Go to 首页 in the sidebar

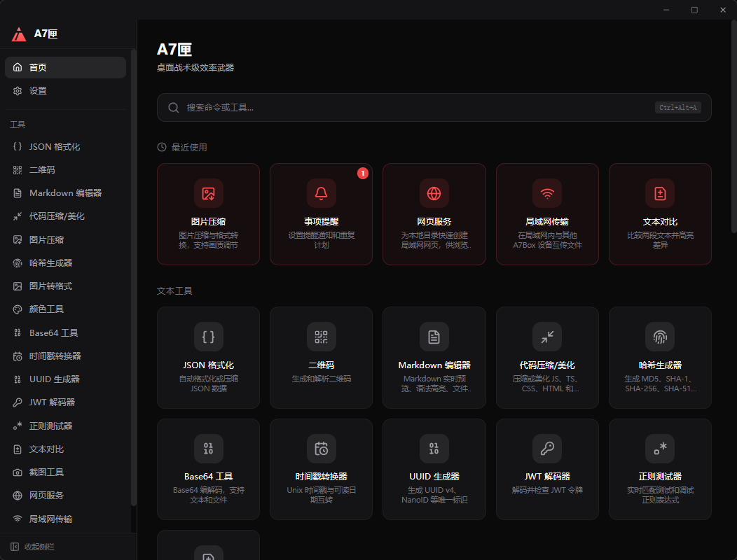[65, 68]
